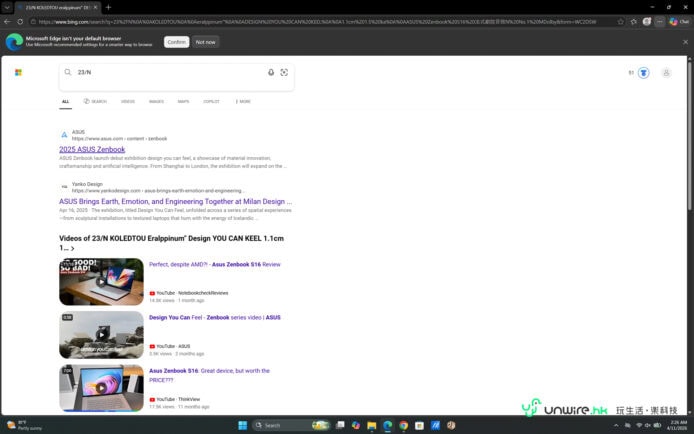Screen dimensions: 694x434
Task: Expand the Videos of 23/N KOLEDTOU heading
Action: coord(171,243)
